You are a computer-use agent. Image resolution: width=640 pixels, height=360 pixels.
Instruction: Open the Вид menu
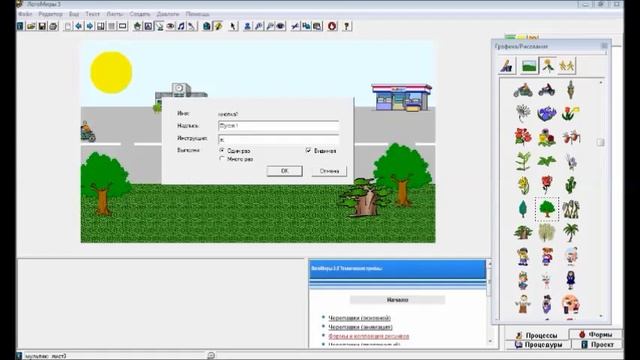click(x=74, y=14)
